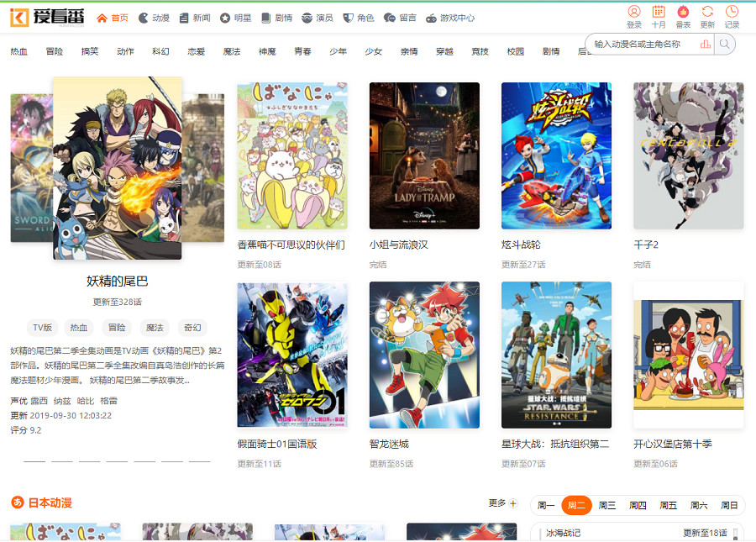The image size is (756, 542).
Task: Open the 新闻 navigation item
Action: click(195, 18)
